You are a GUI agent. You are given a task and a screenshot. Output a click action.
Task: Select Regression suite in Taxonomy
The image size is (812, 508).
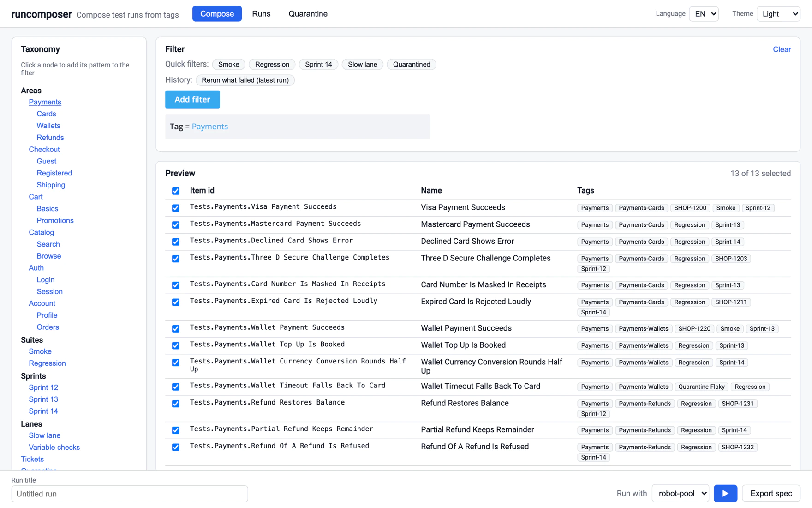pos(47,363)
